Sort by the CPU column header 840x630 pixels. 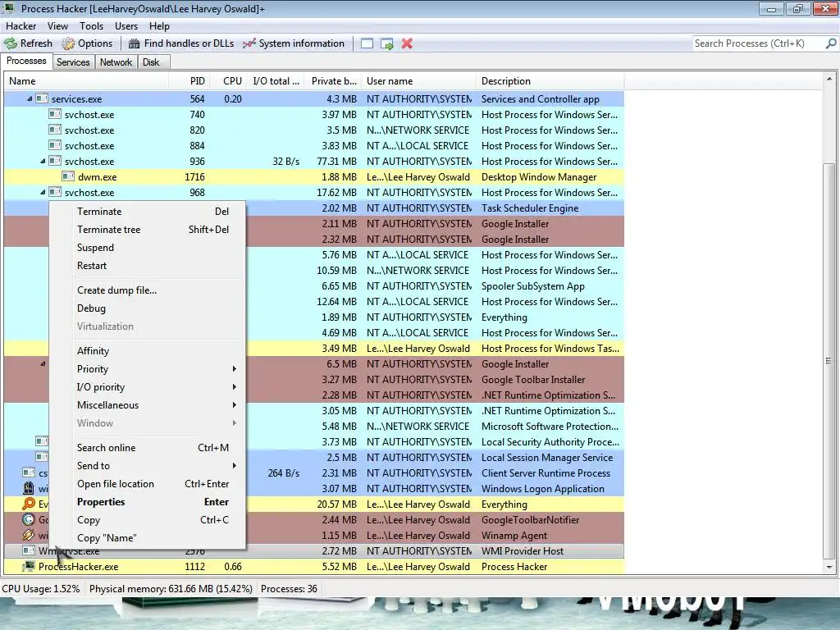coord(228,81)
